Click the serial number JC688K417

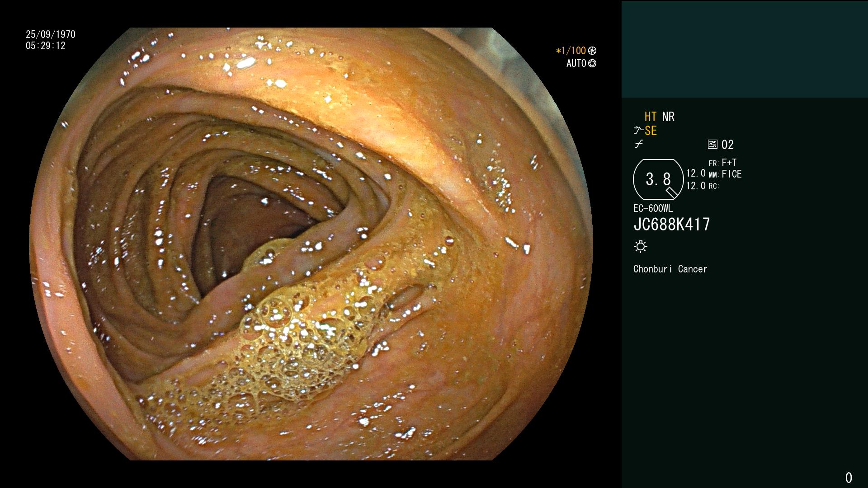[x=672, y=225]
